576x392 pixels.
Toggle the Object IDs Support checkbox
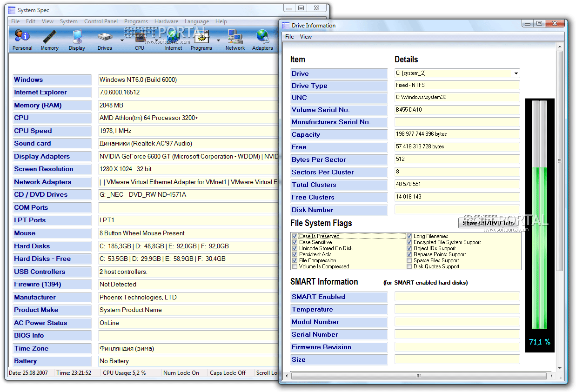(409, 248)
